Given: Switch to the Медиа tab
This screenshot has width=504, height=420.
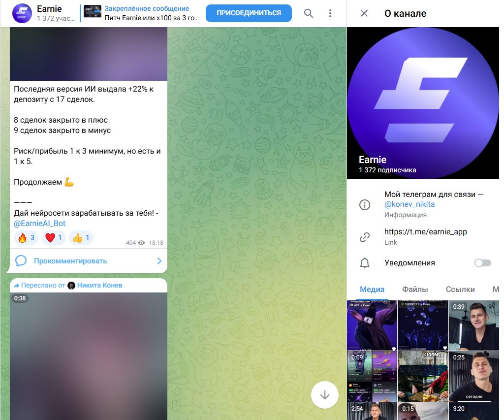Looking at the screenshot, I should point(372,289).
